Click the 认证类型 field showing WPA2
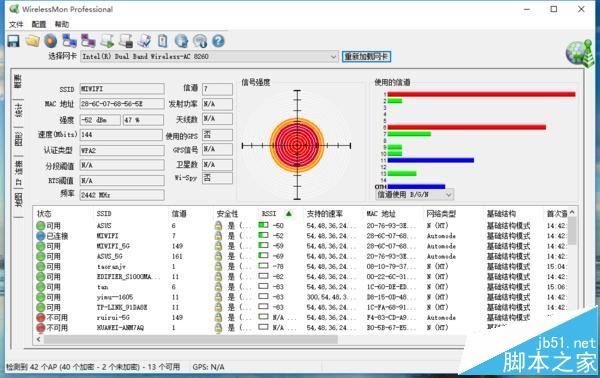The image size is (600, 378). point(122,150)
